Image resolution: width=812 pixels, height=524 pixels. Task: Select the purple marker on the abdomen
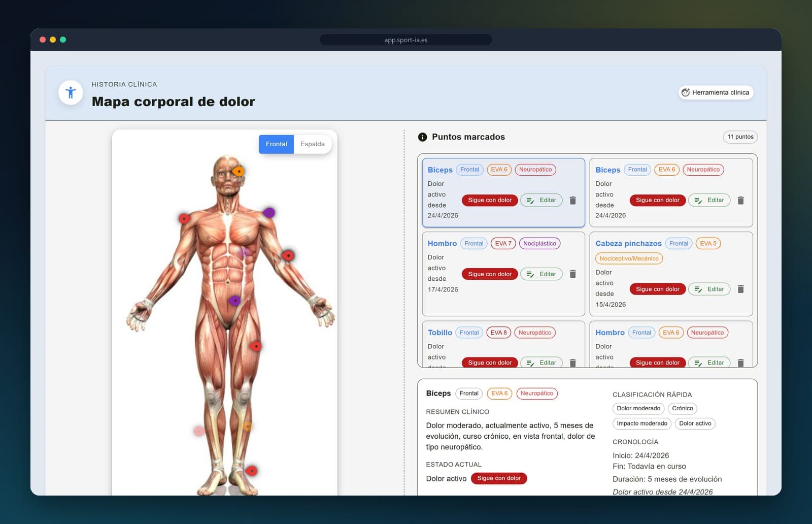(234, 301)
